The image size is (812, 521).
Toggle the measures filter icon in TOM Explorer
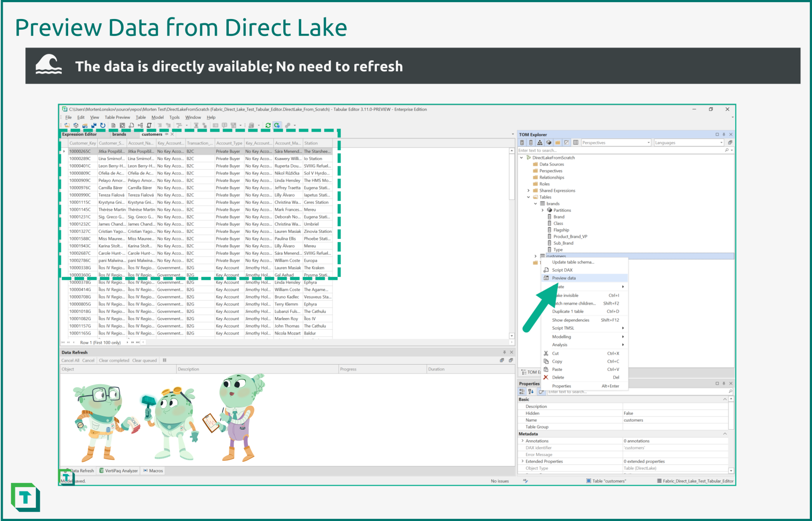[522, 142]
